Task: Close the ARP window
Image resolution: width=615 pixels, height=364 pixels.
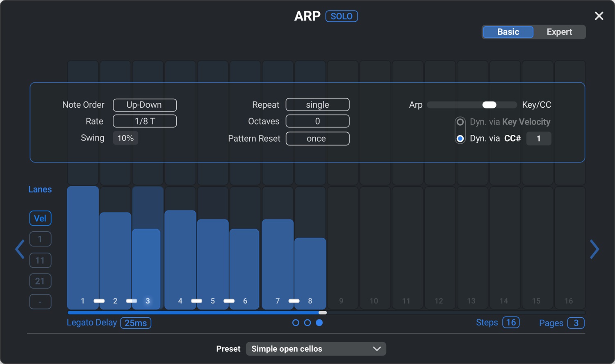Action: (x=599, y=16)
